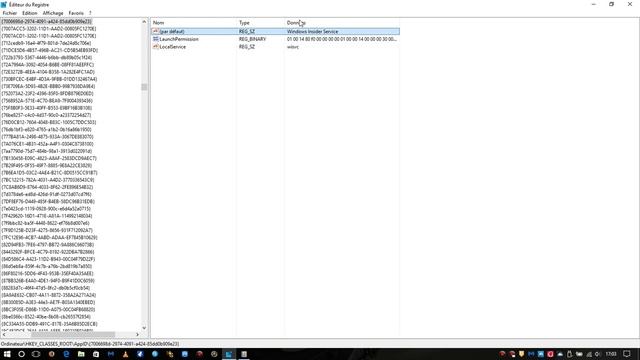Select the {7007ACD1-3202-11D1...} key

pyautogui.click(x=49, y=36)
